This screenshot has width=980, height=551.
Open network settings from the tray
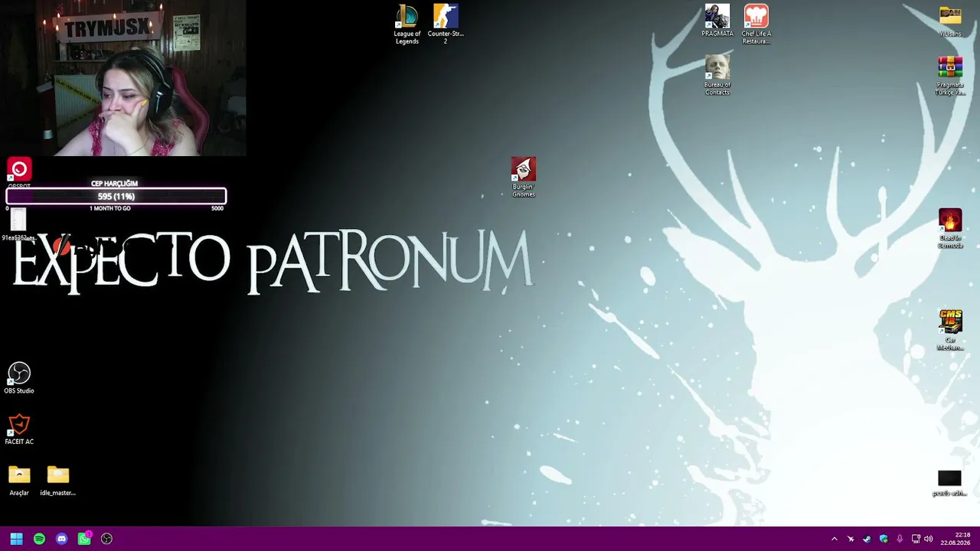tap(916, 539)
